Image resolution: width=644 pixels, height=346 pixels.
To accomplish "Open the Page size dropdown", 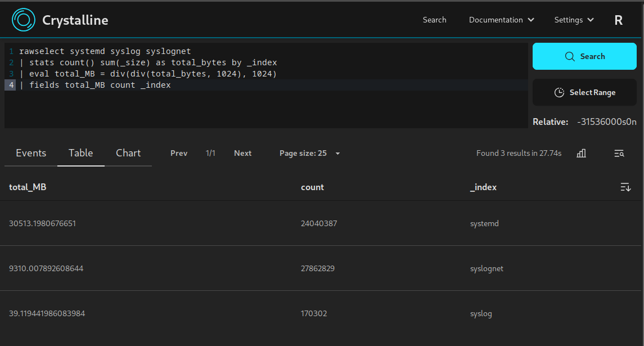I will coord(310,153).
